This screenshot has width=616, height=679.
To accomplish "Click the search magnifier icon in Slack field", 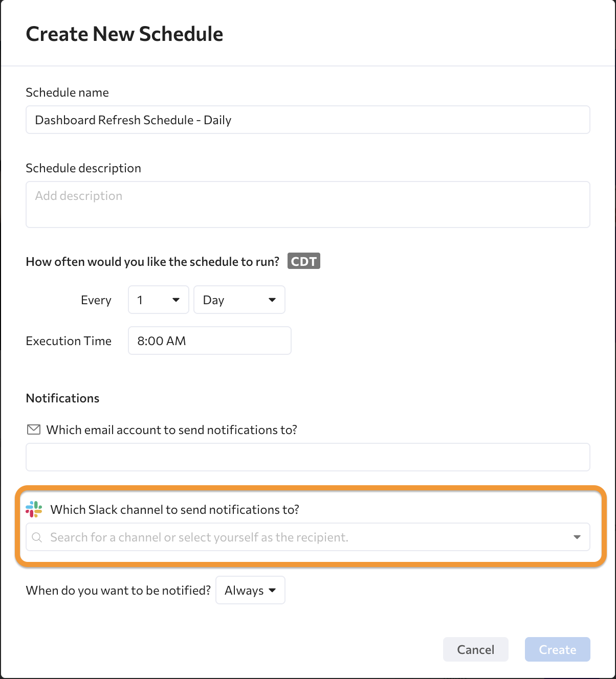I will coord(37,537).
